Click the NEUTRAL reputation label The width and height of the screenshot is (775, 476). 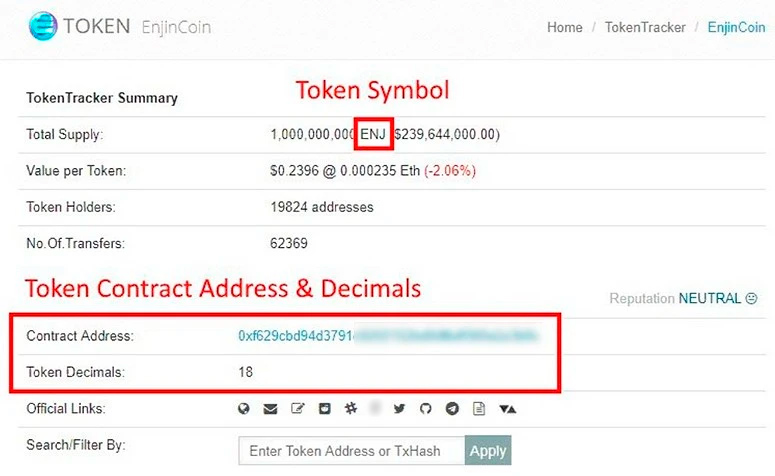point(709,298)
